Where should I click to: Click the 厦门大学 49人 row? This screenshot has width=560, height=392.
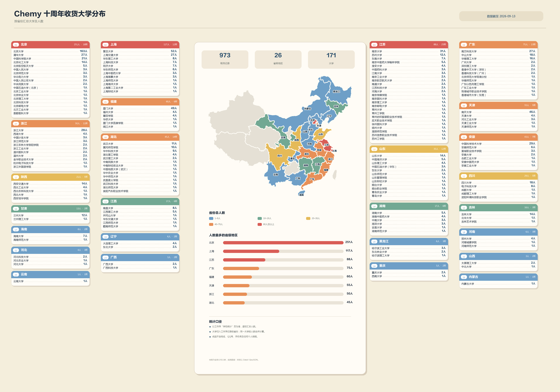pyautogui.click(x=140, y=108)
